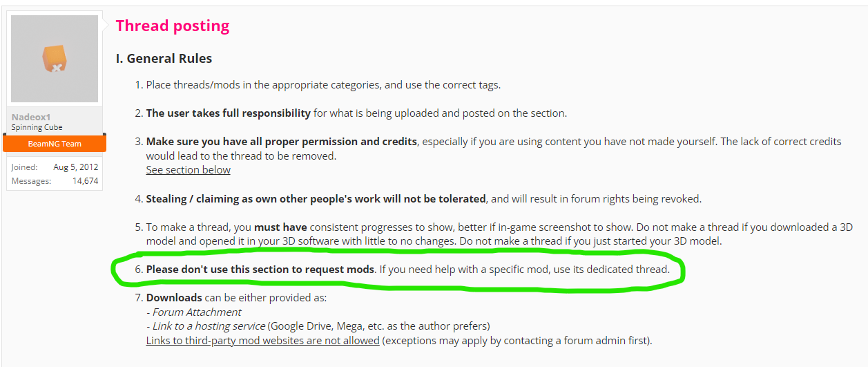Click the orange cube icon in avatar

coord(54,59)
